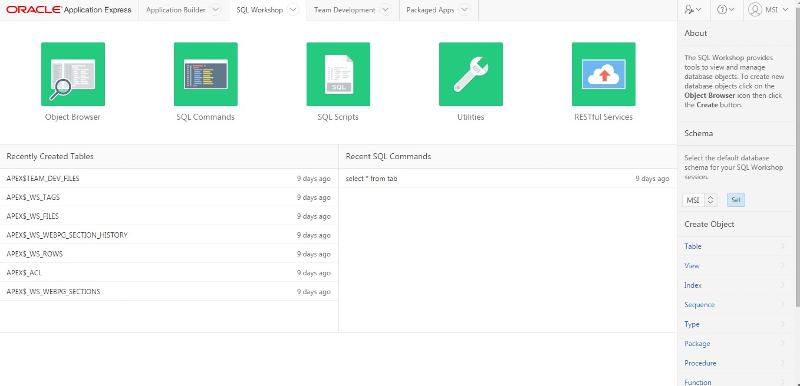The height and width of the screenshot is (386, 800).
Task: Open the MSI schema select list
Action: coord(700,200)
